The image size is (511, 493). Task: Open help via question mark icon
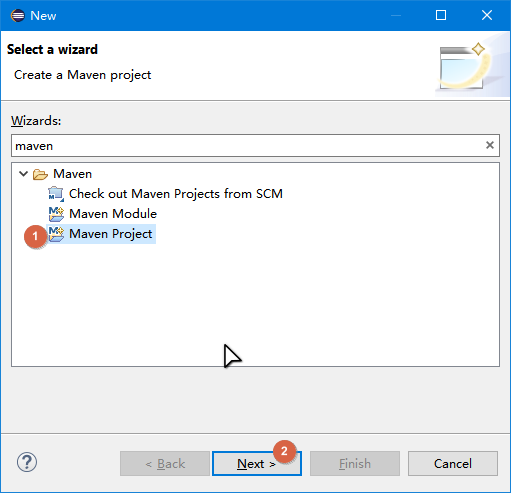[27, 462]
